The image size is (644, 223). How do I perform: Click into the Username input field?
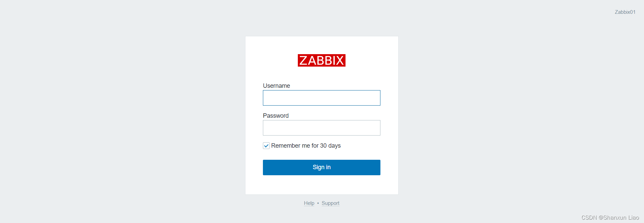pos(321,98)
